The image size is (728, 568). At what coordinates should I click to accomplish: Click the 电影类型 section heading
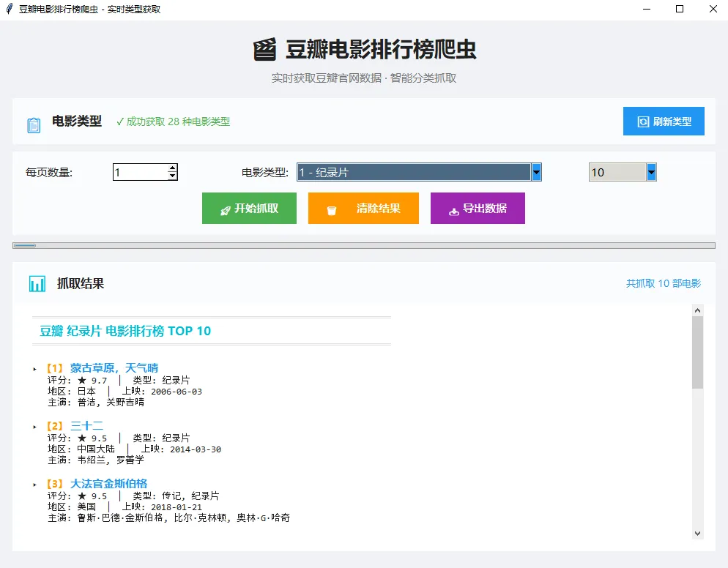pyautogui.click(x=77, y=121)
